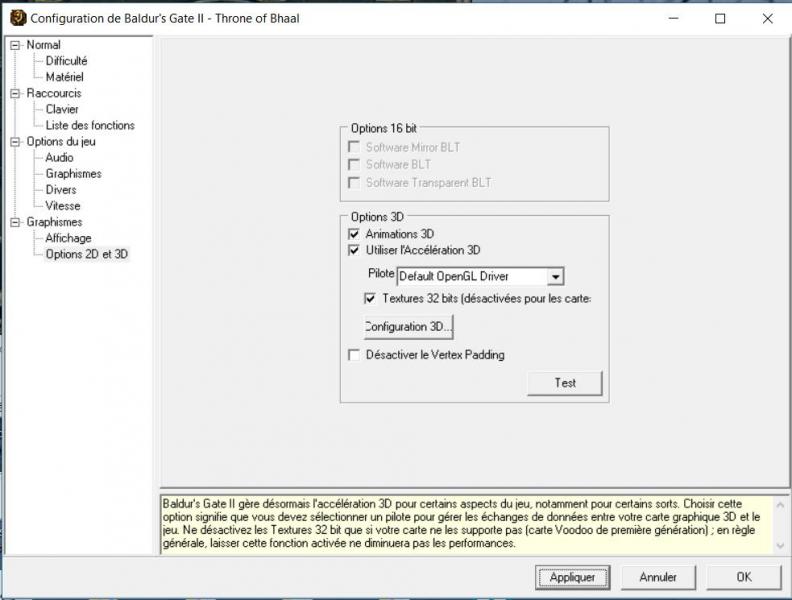Image resolution: width=792 pixels, height=600 pixels.
Task: Click the Software Transparent BLT checkbox
Action: 354,183
